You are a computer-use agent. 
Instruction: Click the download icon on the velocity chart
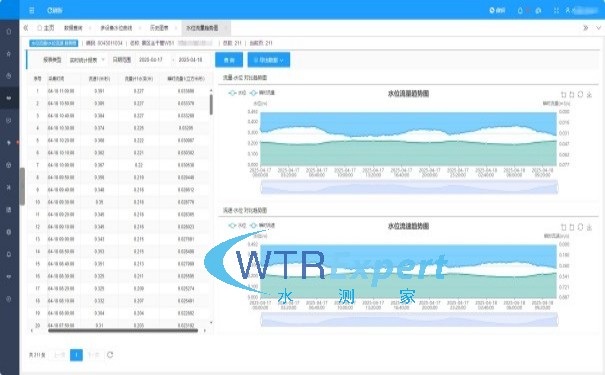pyautogui.click(x=589, y=227)
